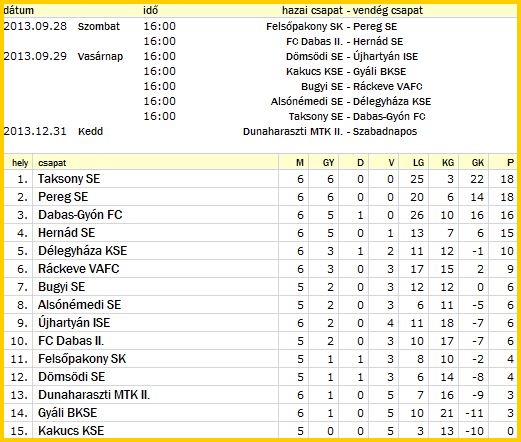Image resolution: width=521 pixels, height=442 pixels.
Task: Sort by the 'P' points column header
Action: [x=510, y=163]
